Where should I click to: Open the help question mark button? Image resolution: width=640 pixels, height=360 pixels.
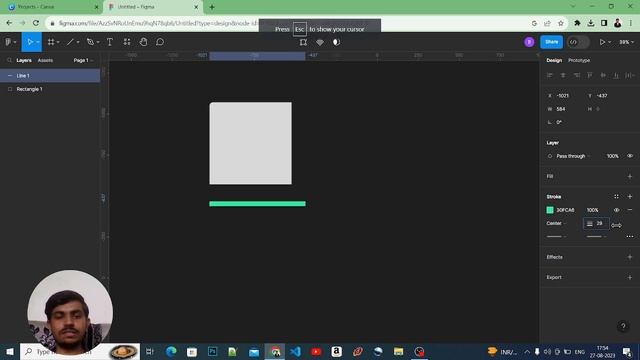623,326
